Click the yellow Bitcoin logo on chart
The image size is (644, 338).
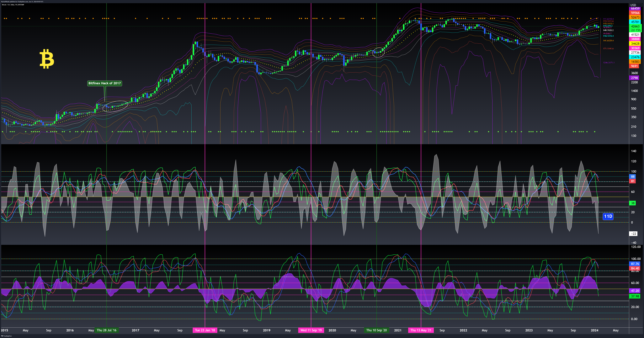click(x=47, y=59)
